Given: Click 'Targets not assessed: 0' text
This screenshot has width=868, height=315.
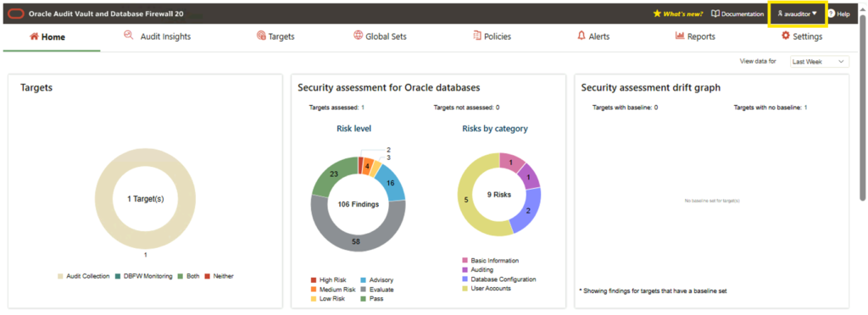Looking at the screenshot, I should click(467, 108).
